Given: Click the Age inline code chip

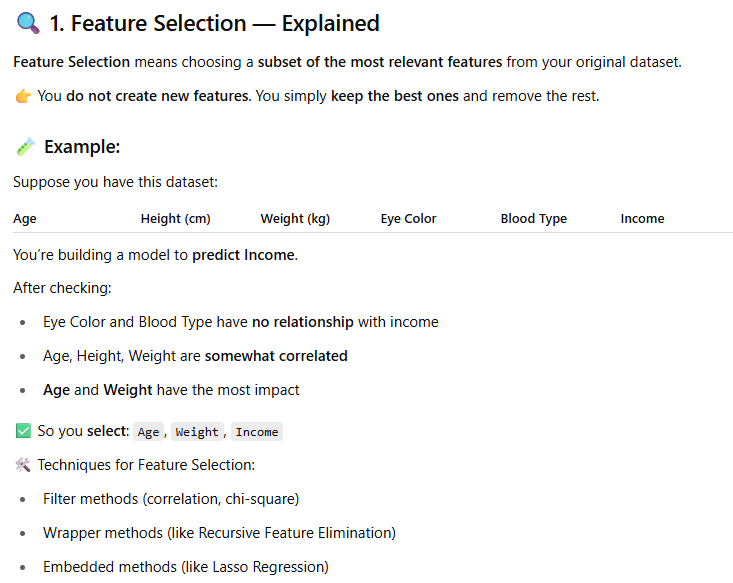Looking at the screenshot, I should tap(148, 432).
